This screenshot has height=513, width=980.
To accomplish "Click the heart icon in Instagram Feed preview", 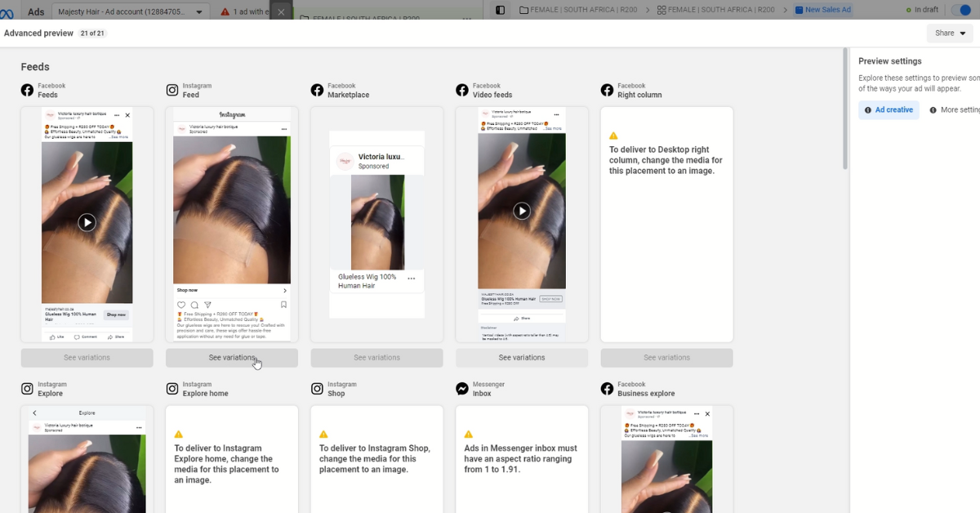I will tap(180, 305).
